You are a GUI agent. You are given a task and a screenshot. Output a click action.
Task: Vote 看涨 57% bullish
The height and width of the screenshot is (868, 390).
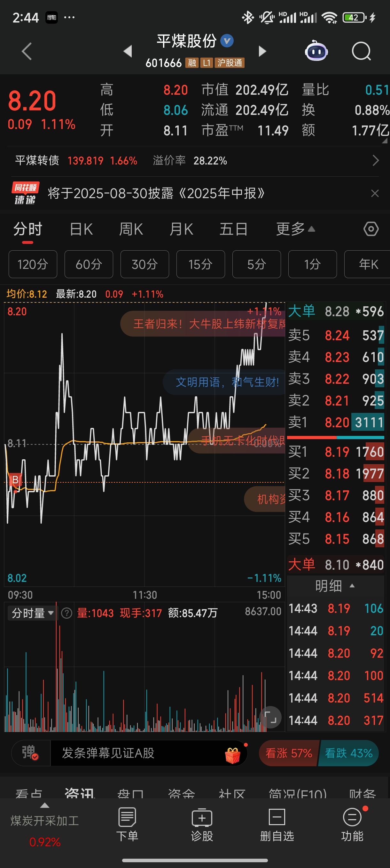point(289,753)
